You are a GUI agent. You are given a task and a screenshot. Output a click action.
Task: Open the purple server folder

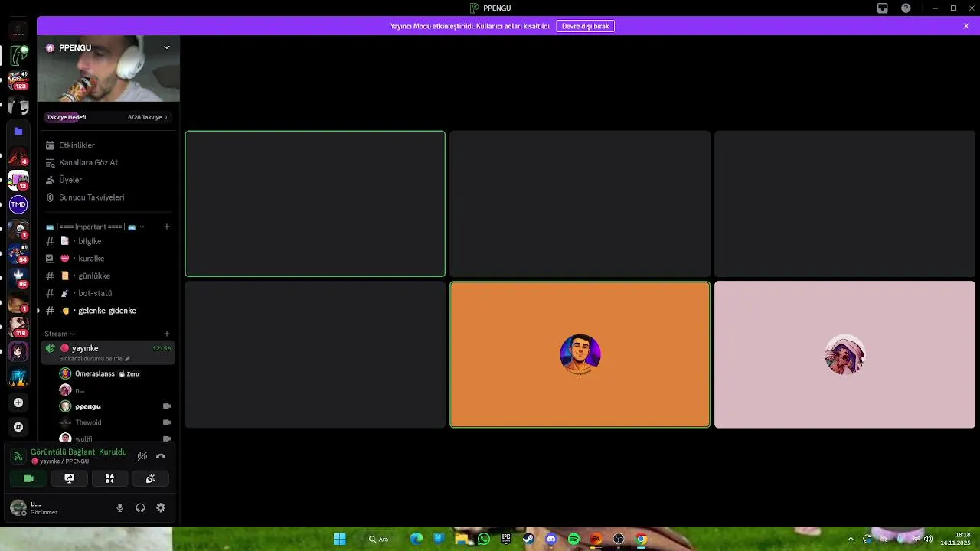(18, 131)
